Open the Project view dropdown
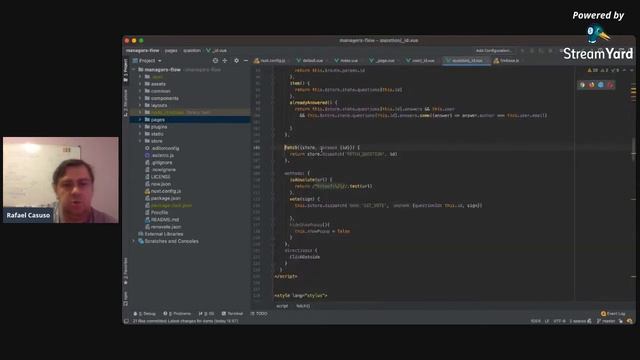The height and width of the screenshot is (360, 640). (x=147, y=60)
